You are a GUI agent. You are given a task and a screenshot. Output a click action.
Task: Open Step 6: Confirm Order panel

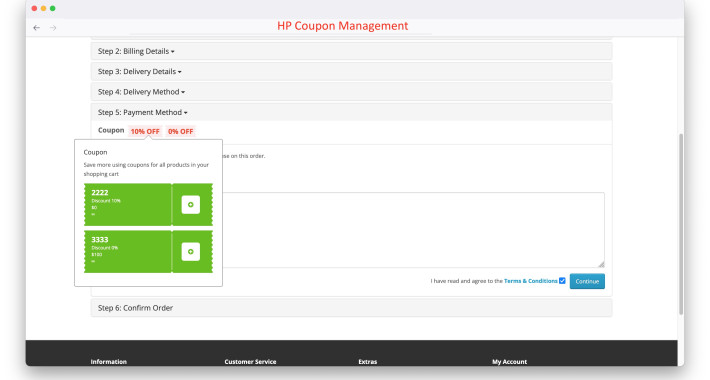pyautogui.click(x=351, y=308)
